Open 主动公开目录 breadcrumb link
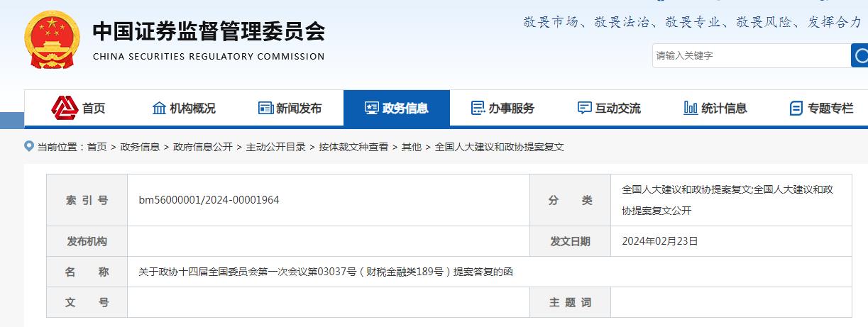 click(x=275, y=147)
